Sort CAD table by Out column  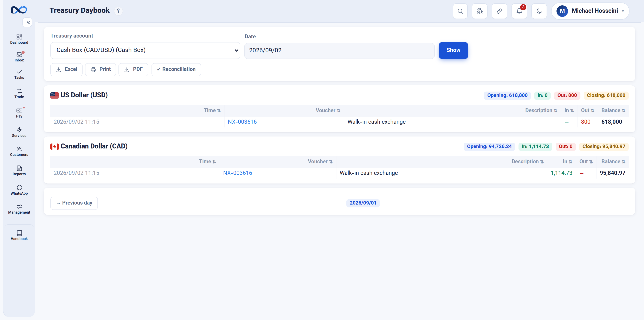586,162
